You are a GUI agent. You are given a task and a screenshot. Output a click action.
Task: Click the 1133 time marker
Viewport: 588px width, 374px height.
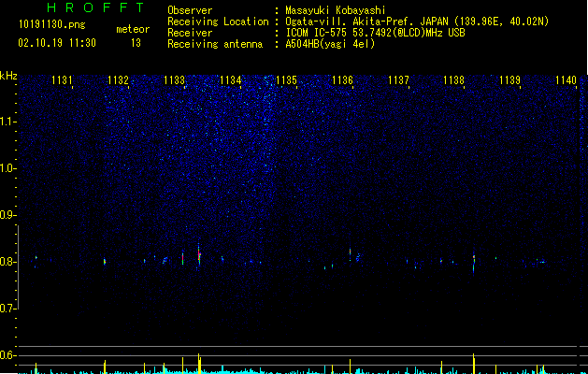[175, 80]
